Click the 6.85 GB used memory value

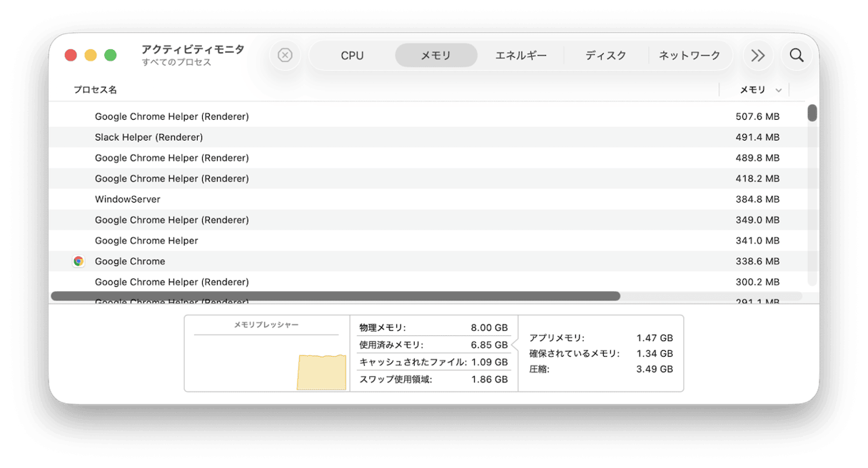489,345
